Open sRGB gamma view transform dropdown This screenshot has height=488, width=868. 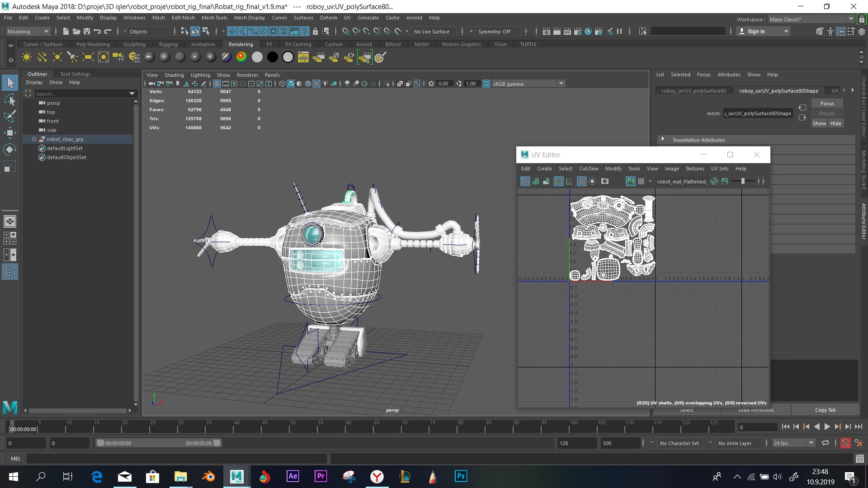click(528, 84)
